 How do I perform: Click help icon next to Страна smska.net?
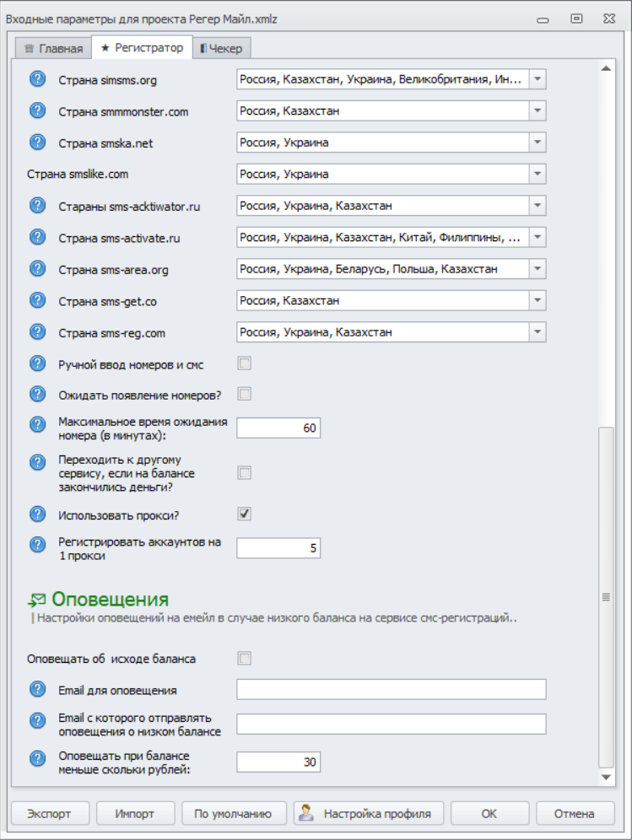tap(37, 142)
